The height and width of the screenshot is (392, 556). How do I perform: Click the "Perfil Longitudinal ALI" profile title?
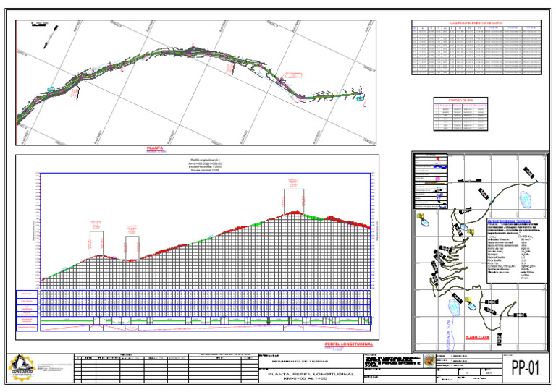(x=206, y=160)
